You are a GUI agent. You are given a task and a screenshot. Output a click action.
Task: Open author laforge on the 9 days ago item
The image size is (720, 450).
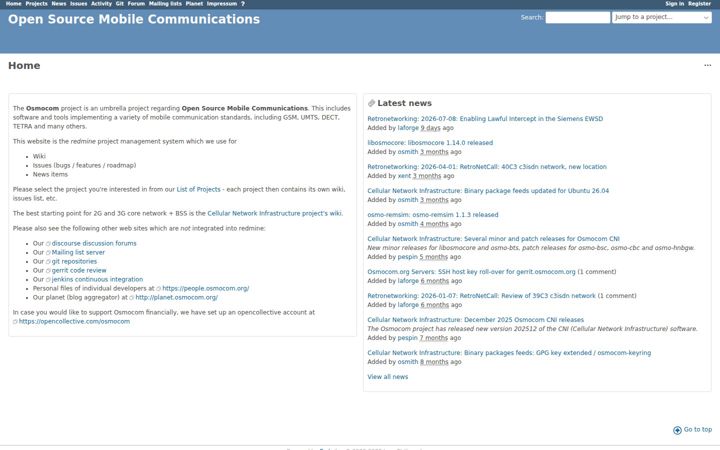coord(408,128)
